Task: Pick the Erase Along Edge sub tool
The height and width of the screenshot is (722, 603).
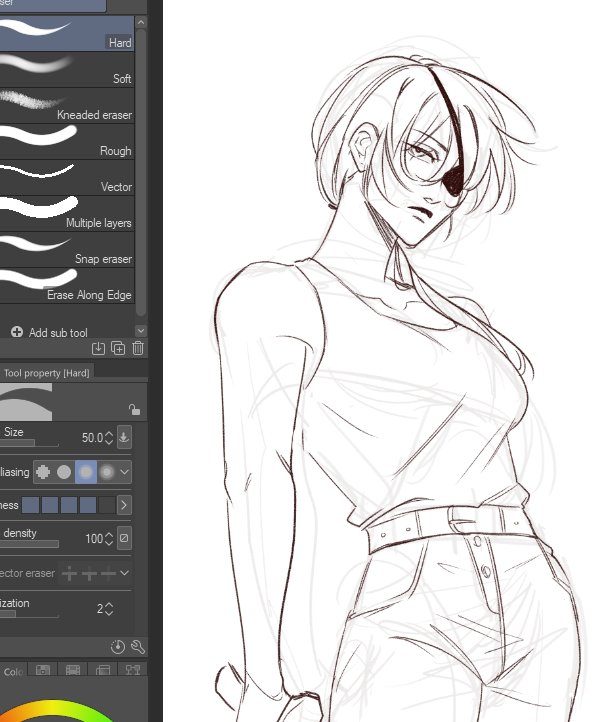Action: pyautogui.click(x=67, y=285)
